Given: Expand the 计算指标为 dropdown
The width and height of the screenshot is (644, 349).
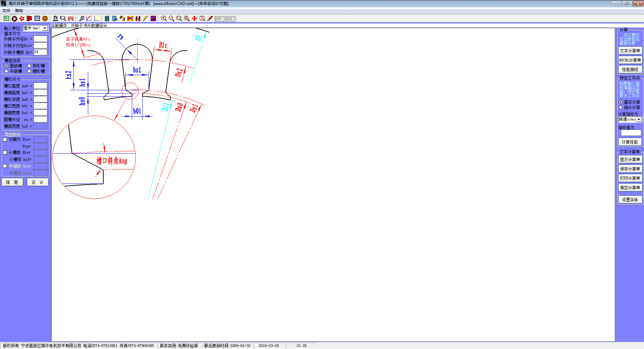Looking at the screenshot, I should tap(639, 120).
